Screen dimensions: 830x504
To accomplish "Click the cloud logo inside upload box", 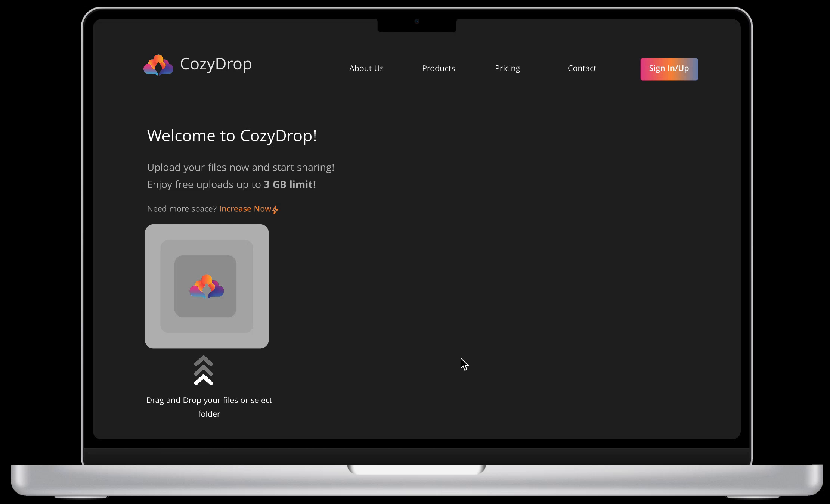I will point(207,286).
